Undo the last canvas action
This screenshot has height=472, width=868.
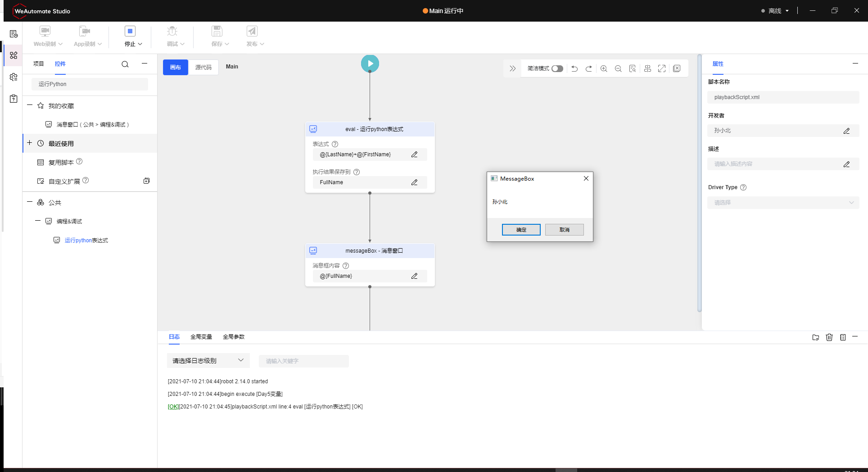pos(574,68)
